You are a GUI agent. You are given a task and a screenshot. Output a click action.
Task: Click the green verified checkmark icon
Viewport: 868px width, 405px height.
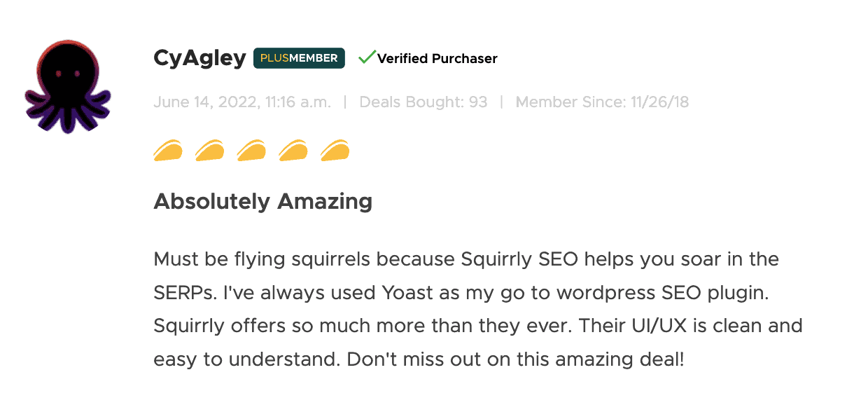pos(366,57)
